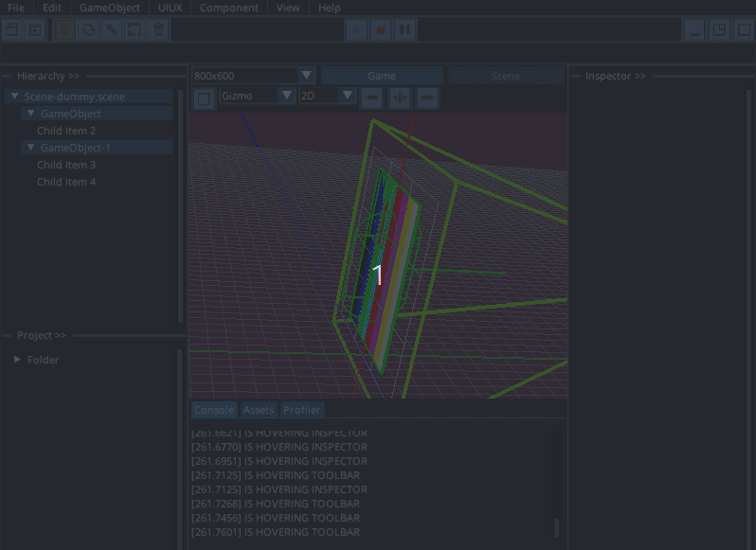Expand the Folder item in Project panel
Viewport: 756px width, 550px height.
[17, 360]
